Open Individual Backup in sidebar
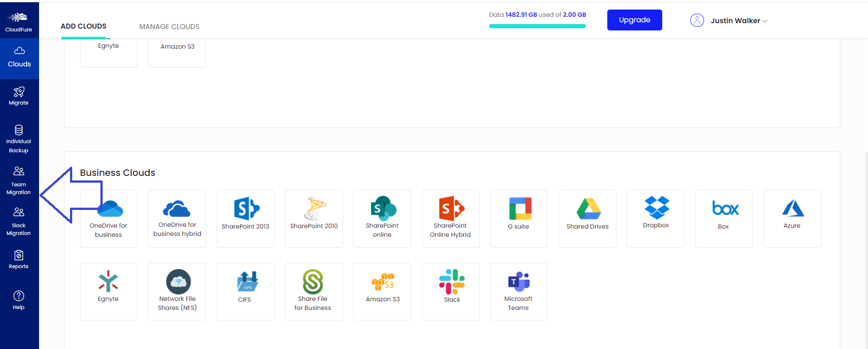This screenshot has width=868, height=349. click(19, 139)
